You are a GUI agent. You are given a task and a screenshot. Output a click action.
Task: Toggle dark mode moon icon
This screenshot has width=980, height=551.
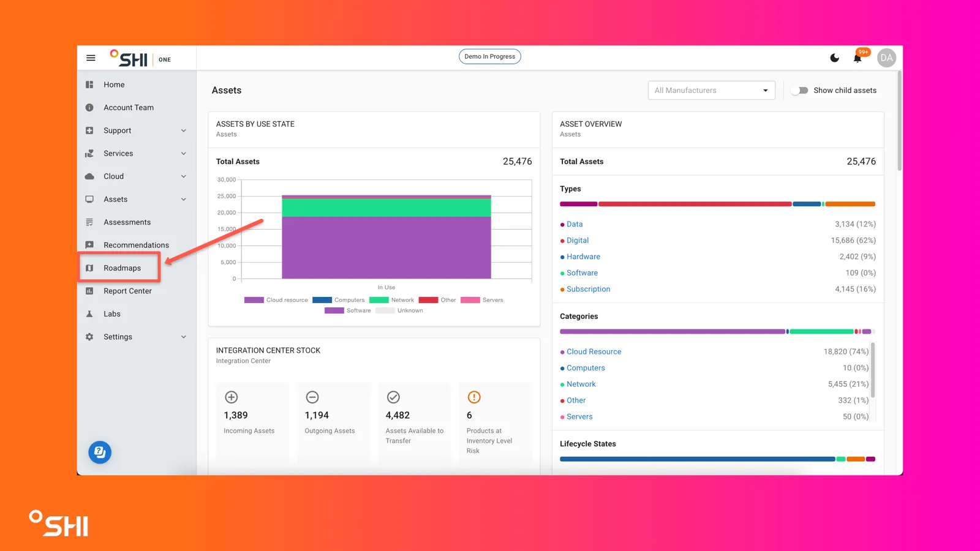pos(834,58)
